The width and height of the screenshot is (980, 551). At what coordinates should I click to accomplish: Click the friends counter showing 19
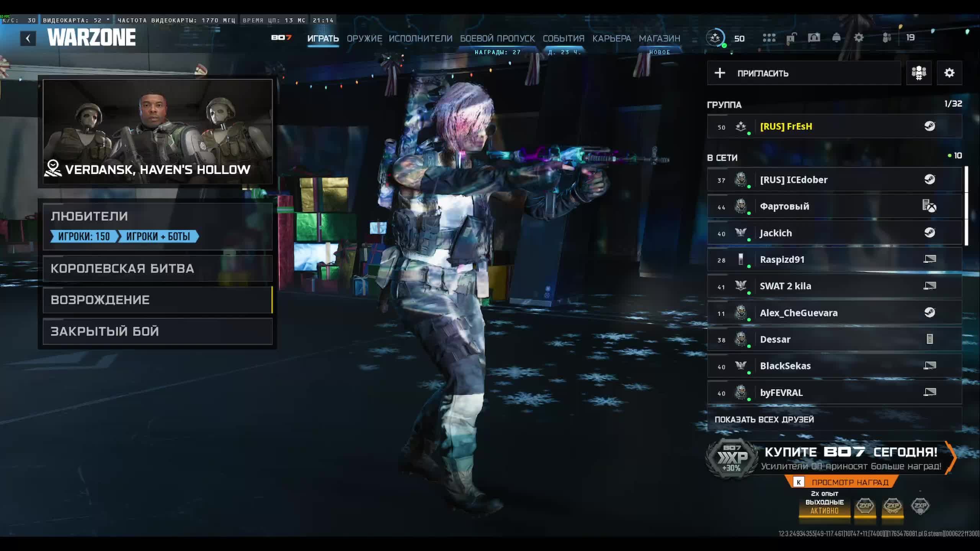pyautogui.click(x=911, y=37)
